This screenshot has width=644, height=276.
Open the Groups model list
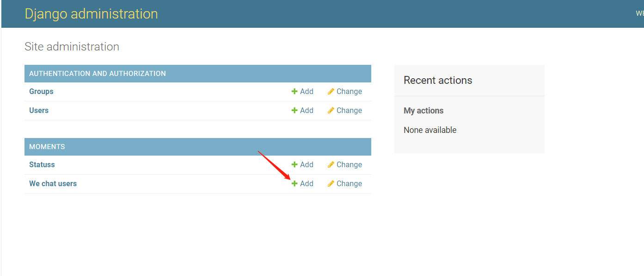41,92
